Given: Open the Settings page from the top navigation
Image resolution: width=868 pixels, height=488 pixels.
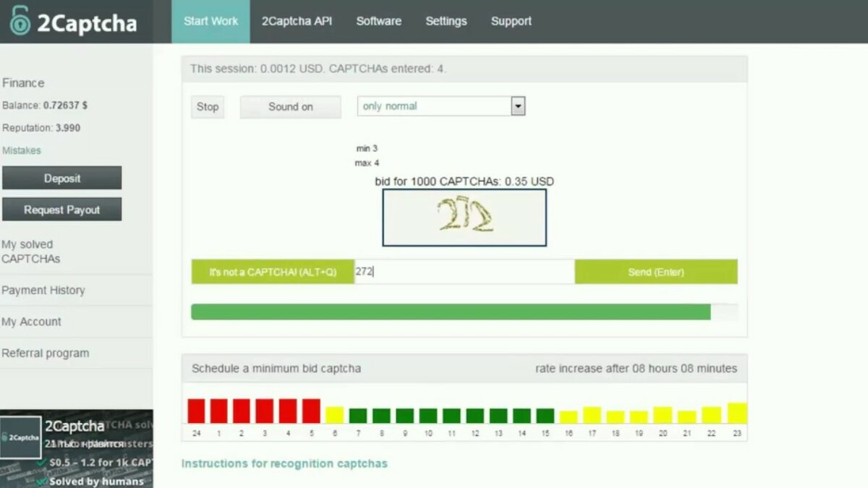Looking at the screenshot, I should 446,21.
